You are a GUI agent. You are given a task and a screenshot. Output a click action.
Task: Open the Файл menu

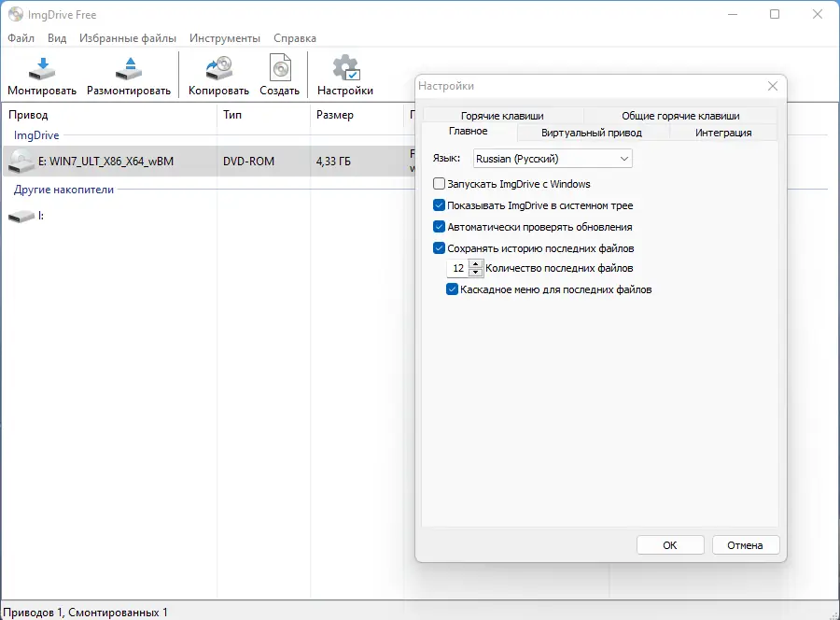point(21,38)
